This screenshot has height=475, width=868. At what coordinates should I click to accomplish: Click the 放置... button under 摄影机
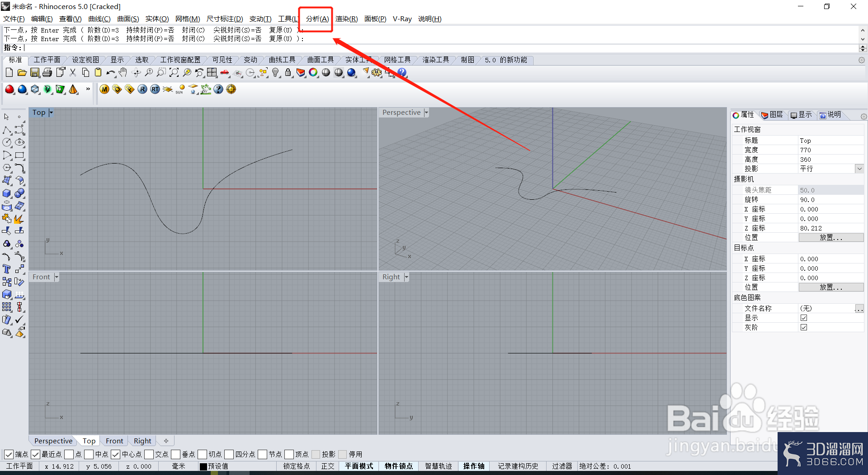click(831, 238)
